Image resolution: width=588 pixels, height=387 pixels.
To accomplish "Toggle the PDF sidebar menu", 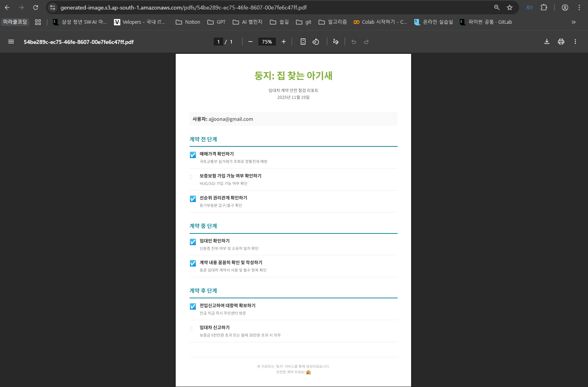I will pos(11,42).
